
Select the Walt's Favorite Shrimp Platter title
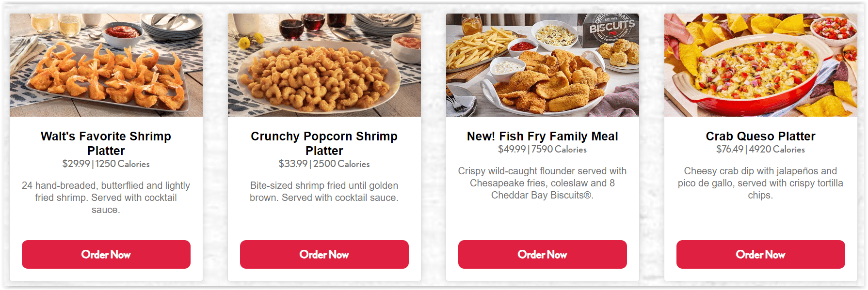(x=106, y=143)
